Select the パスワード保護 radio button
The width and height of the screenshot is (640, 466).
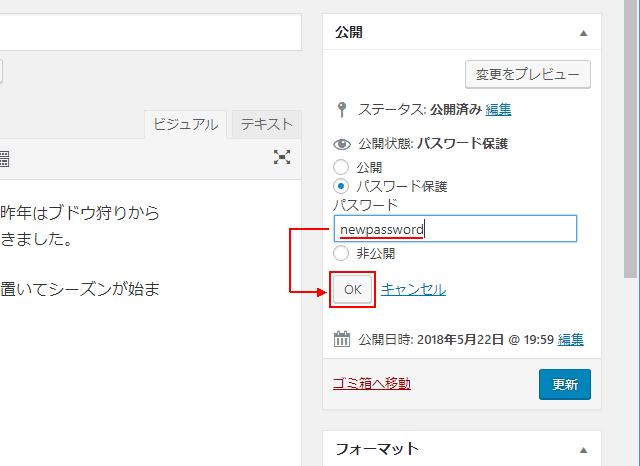click(341, 186)
